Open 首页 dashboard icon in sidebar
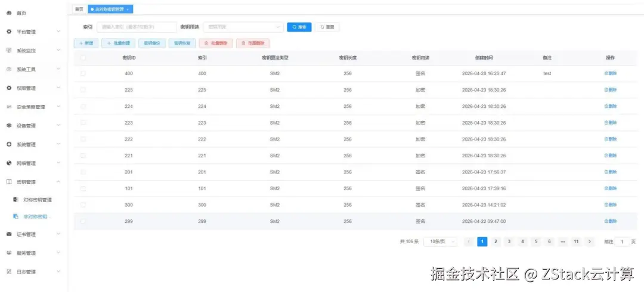 (x=9, y=13)
